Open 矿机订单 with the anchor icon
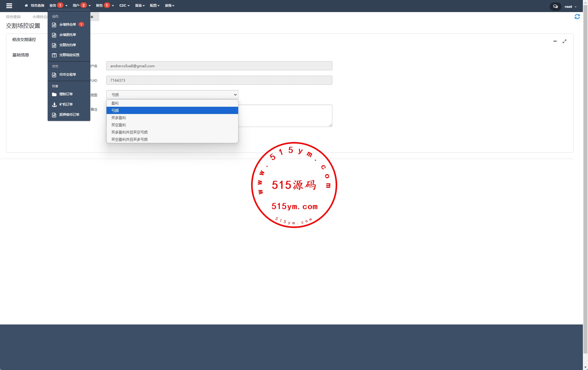 (66, 104)
